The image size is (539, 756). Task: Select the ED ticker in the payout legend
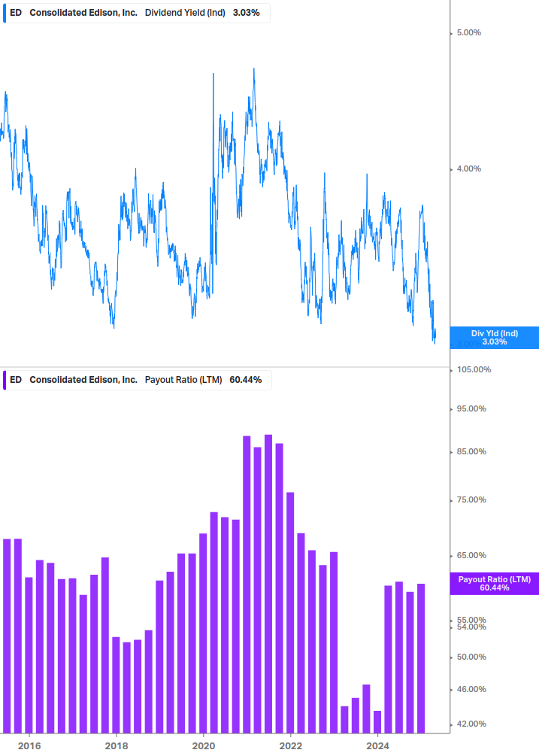[16, 380]
